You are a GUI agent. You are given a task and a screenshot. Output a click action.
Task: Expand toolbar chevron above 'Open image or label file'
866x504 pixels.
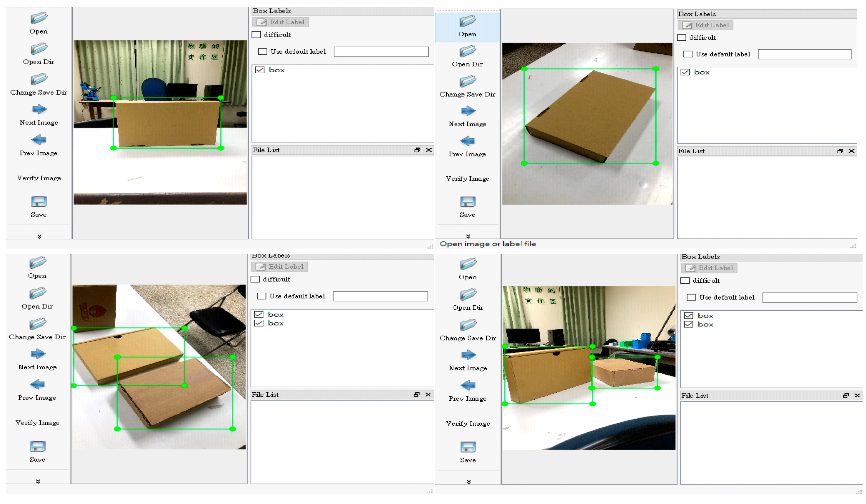[468, 236]
